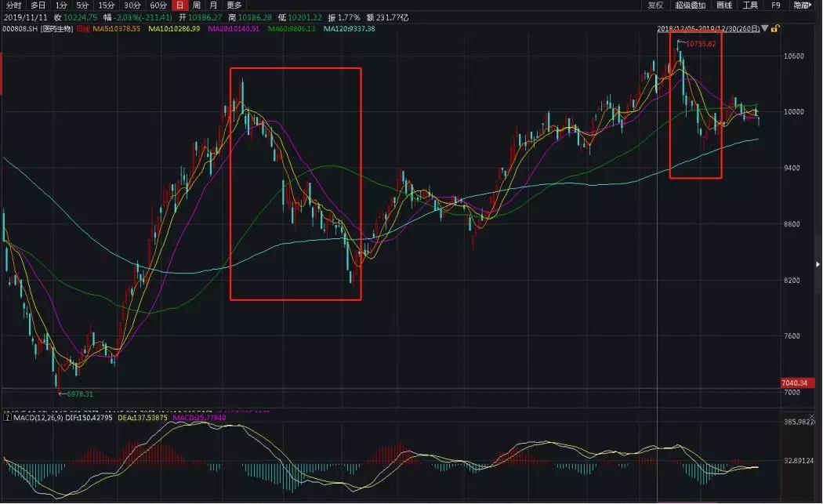This screenshot has width=823, height=504.
Task: Expand the date range dropdown triangle
Action: point(765,28)
